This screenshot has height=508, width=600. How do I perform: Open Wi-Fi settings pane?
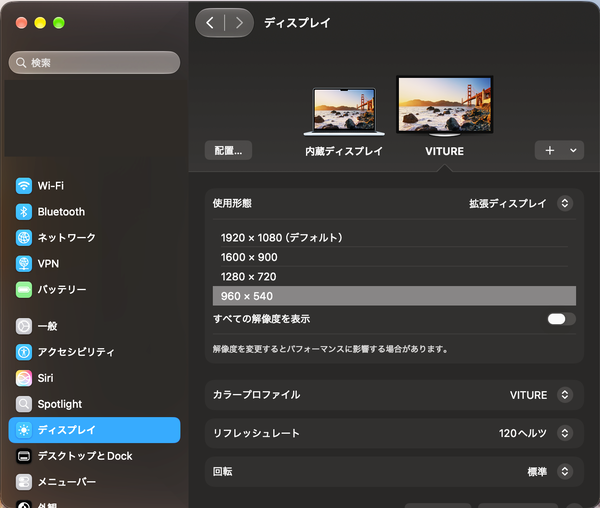pyautogui.click(x=94, y=186)
